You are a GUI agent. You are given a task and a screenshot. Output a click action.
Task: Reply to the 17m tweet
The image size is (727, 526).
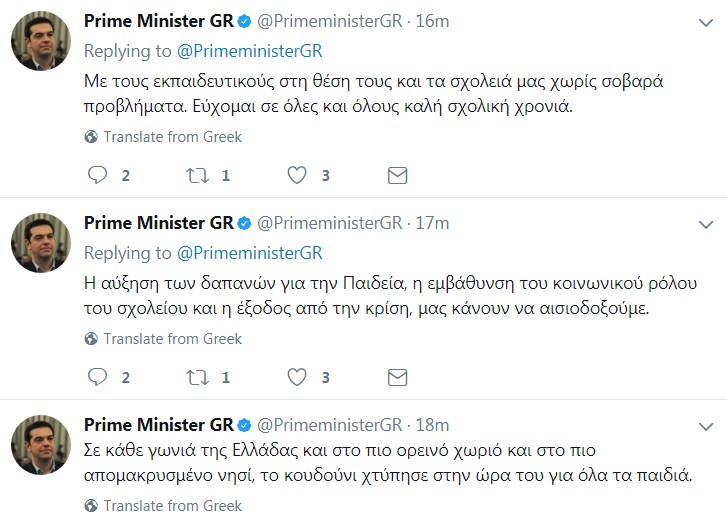click(97, 377)
